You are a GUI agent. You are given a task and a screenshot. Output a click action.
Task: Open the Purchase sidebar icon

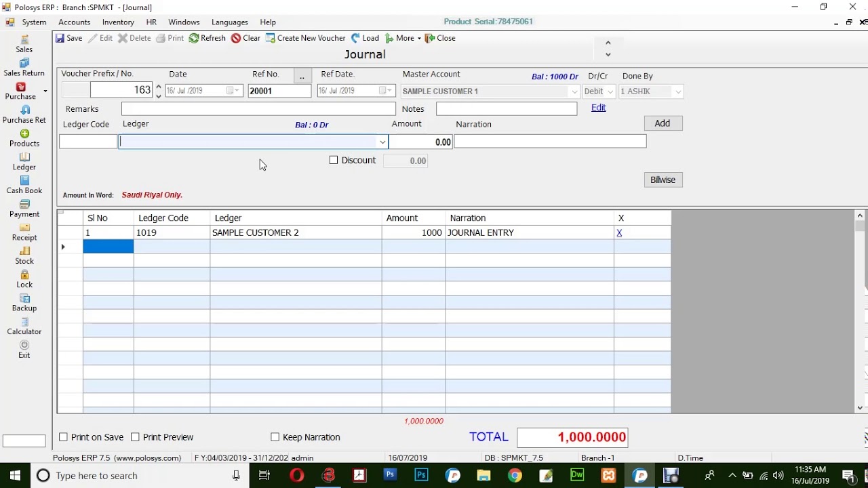click(x=20, y=91)
